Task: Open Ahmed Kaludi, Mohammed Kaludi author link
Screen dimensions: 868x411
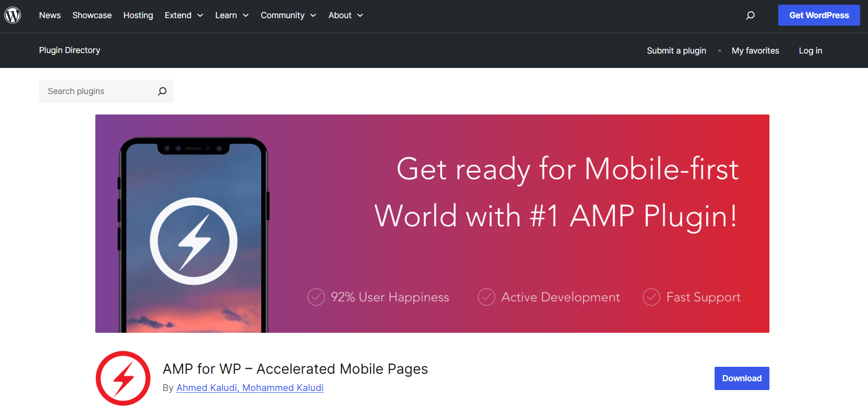Action: tap(250, 388)
